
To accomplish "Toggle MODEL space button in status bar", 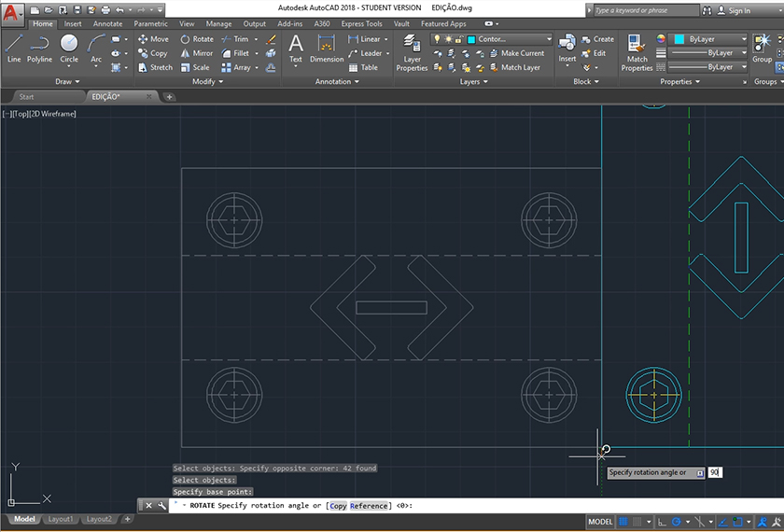I will tap(600, 522).
